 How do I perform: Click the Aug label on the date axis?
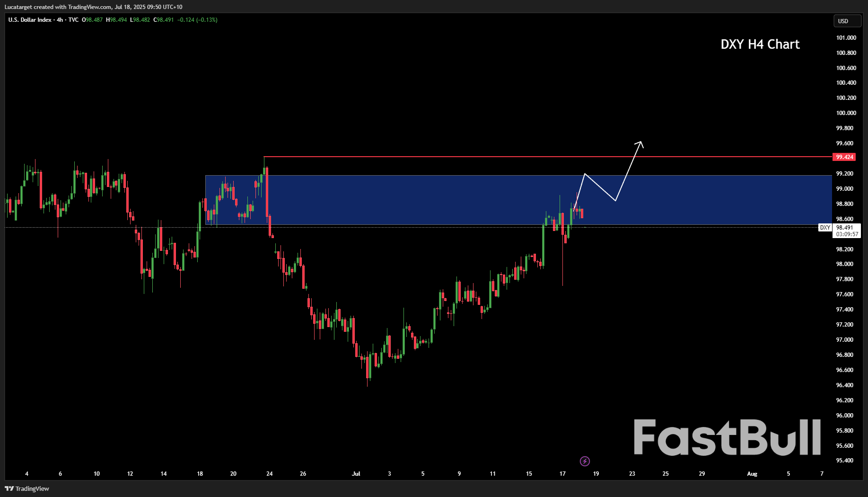click(753, 473)
